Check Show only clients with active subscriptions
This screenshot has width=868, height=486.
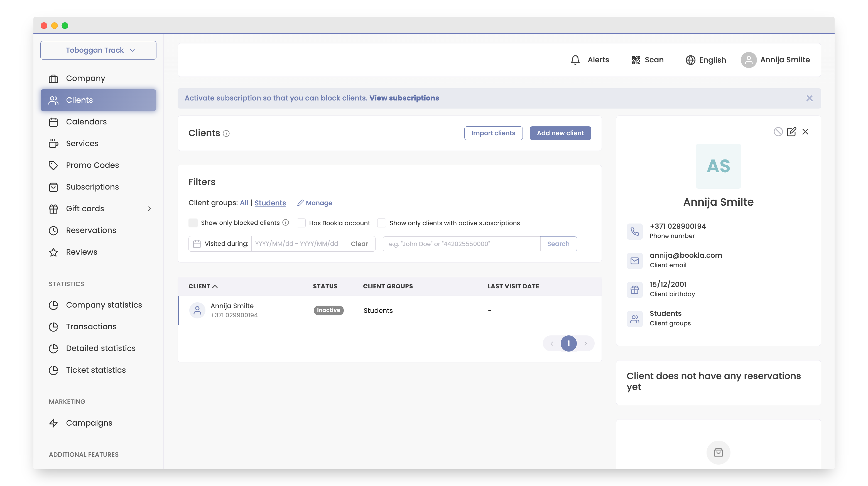(x=381, y=223)
